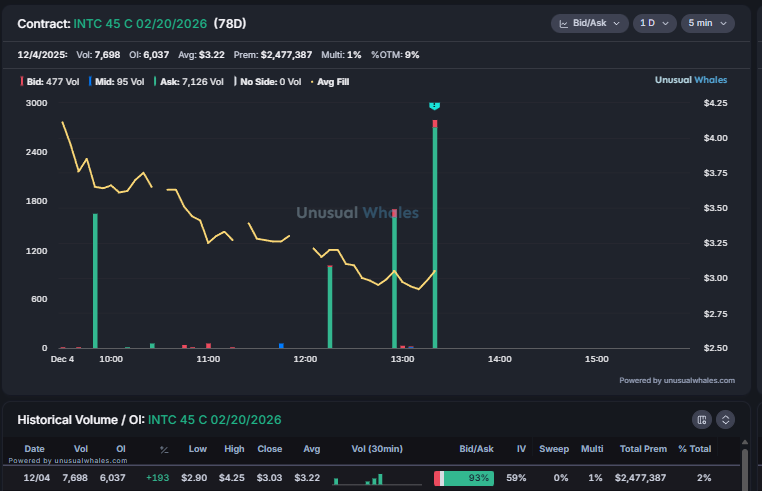Sort table by Avg column header
Image resolution: width=762 pixels, height=491 pixels.
[x=312, y=449]
